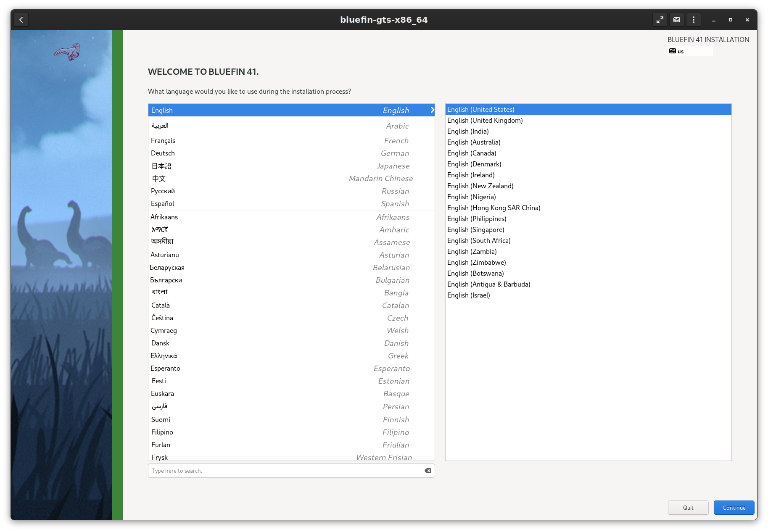The height and width of the screenshot is (532, 768).
Task: Select the Bangla language row
Action: click(291, 292)
